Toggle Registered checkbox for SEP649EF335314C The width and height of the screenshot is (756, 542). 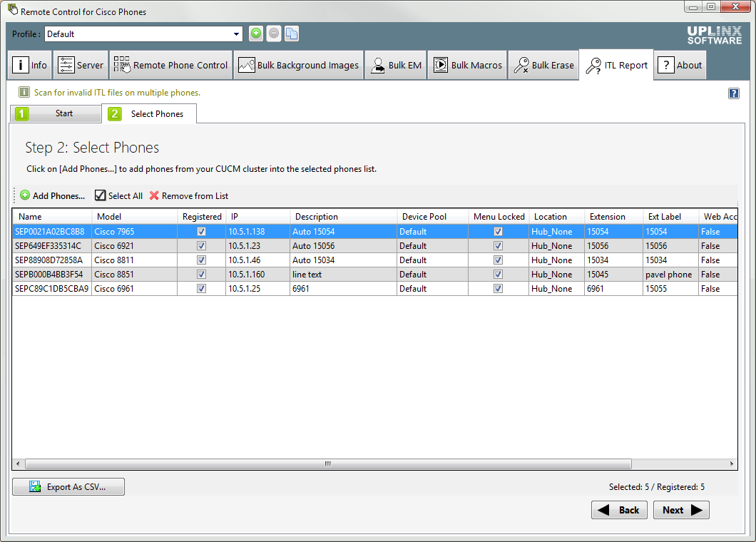point(202,246)
